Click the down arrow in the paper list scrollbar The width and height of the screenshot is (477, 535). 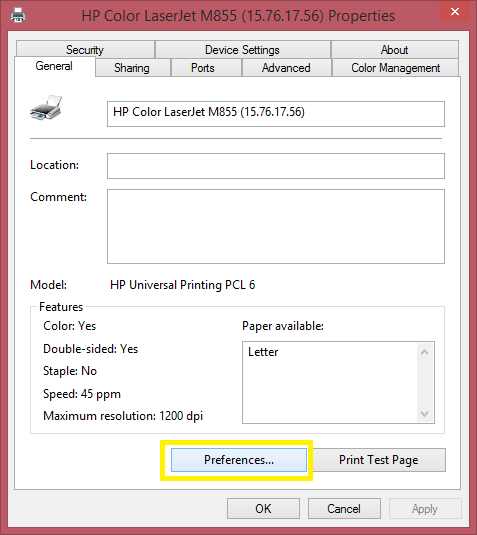[424, 414]
